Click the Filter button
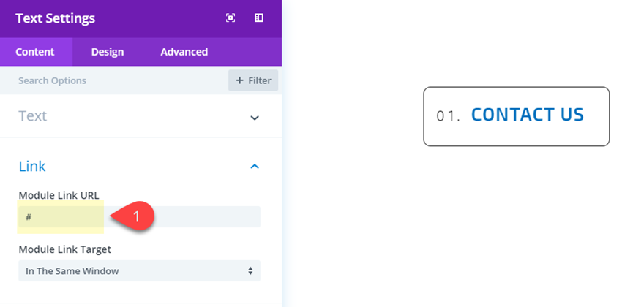Viewport: 644px width, 307px height. point(253,80)
